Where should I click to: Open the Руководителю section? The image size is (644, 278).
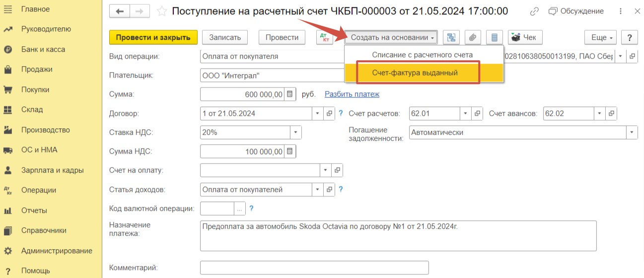tap(46, 29)
